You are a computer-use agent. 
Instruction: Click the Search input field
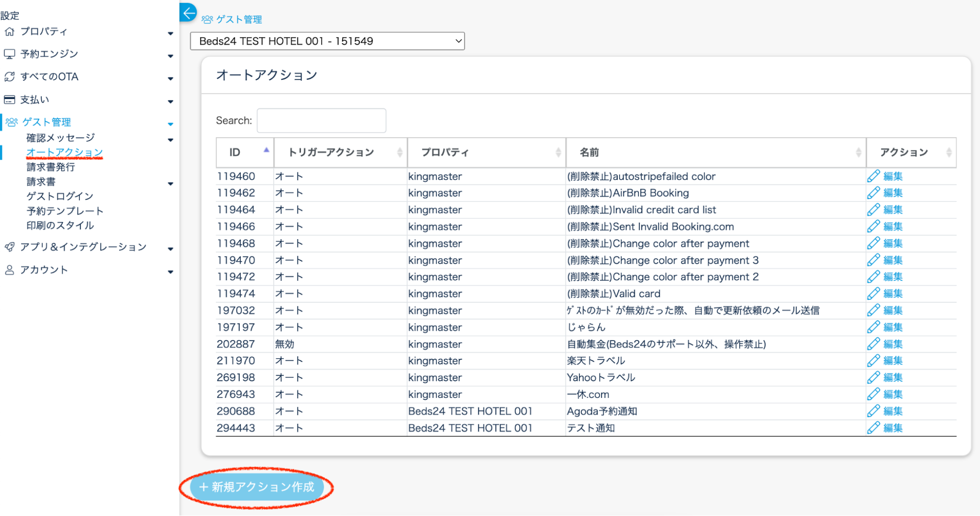321,121
